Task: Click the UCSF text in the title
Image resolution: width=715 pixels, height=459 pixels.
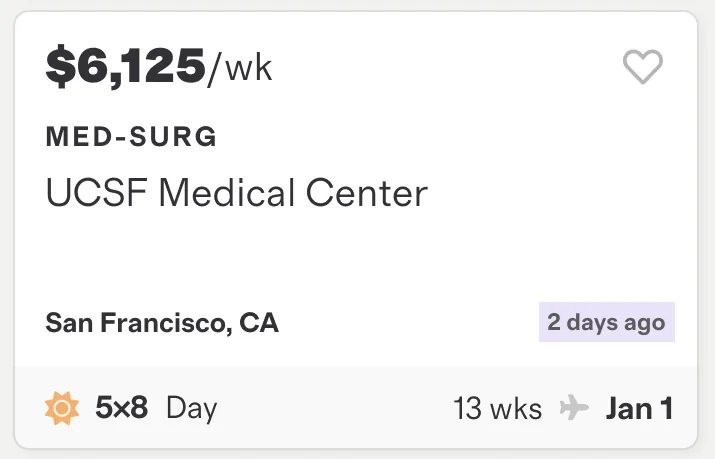Action: point(97,193)
